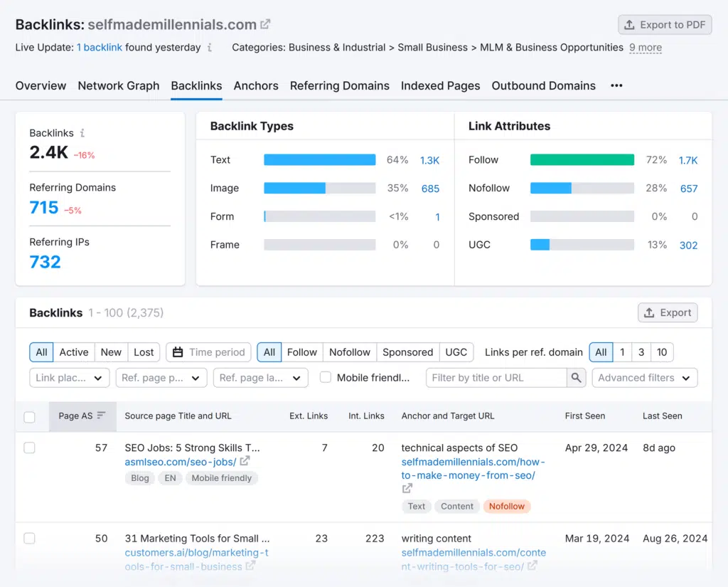This screenshot has height=587, width=728.
Task: Click the Export to PDF button
Action: (665, 25)
